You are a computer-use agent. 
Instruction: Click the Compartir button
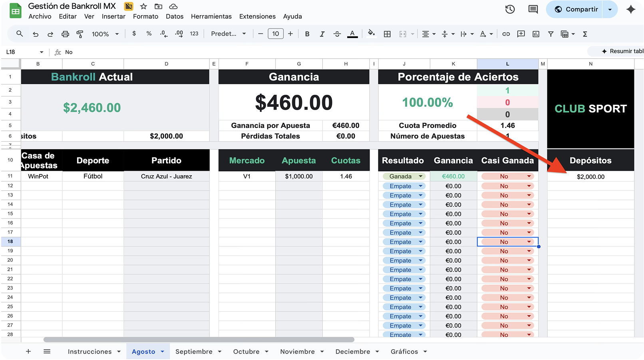coord(576,9)
